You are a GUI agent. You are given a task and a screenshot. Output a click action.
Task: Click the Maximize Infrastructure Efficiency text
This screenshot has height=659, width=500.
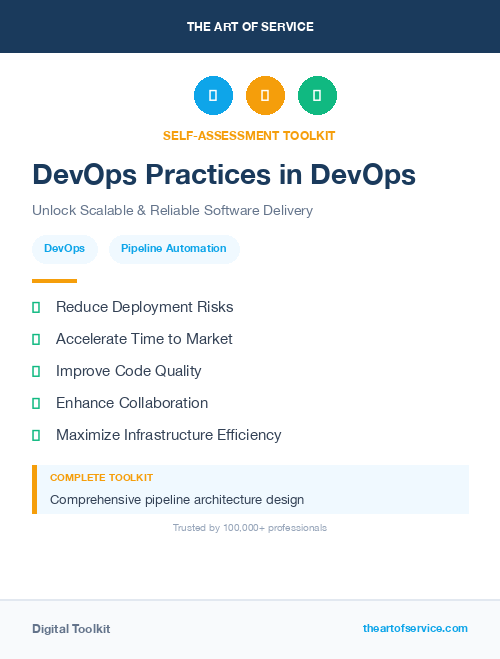coord(168,435)
